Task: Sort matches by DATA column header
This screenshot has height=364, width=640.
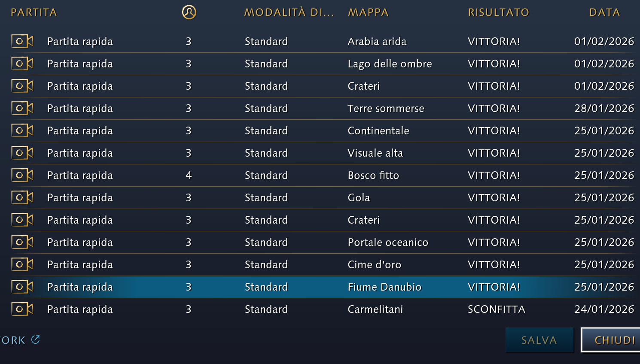Action: (604, 12)
